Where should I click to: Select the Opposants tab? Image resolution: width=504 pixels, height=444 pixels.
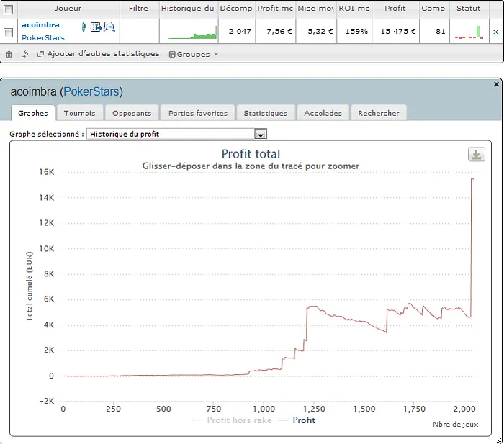click(x=132, y=113)
